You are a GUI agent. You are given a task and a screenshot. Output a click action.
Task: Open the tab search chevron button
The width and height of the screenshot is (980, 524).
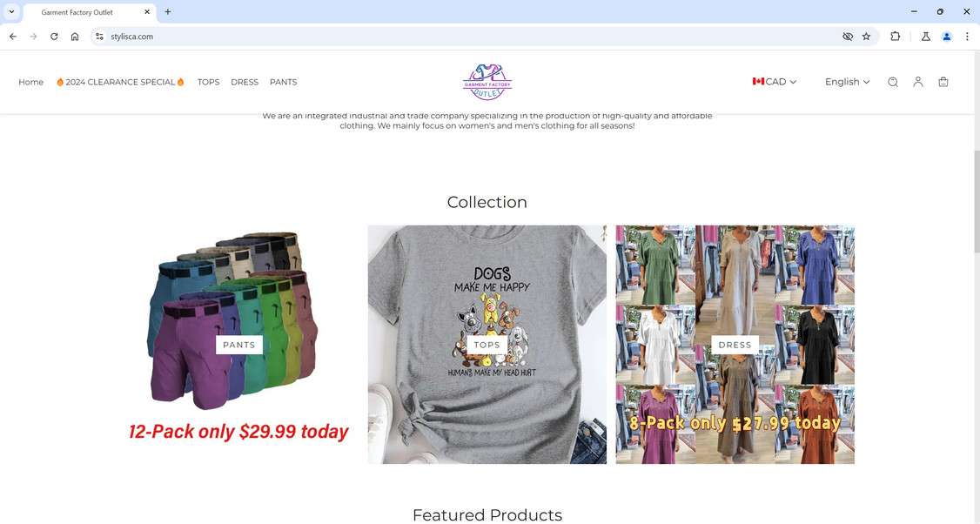click(11, 12)
